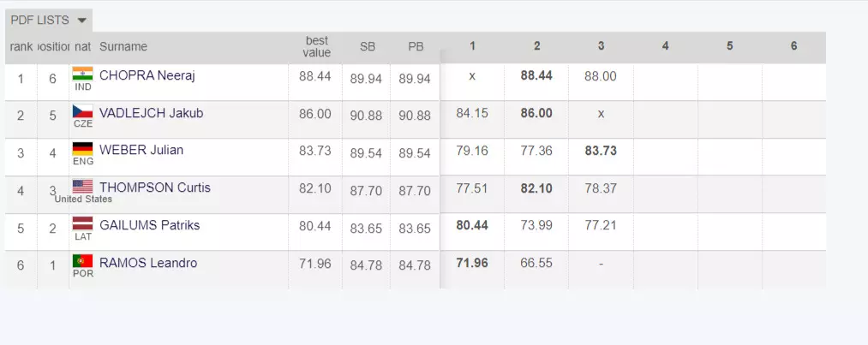The width and height of the screenshot is (868, 345).
Task: Sort by the rank column header
Action: click(21, 47)
